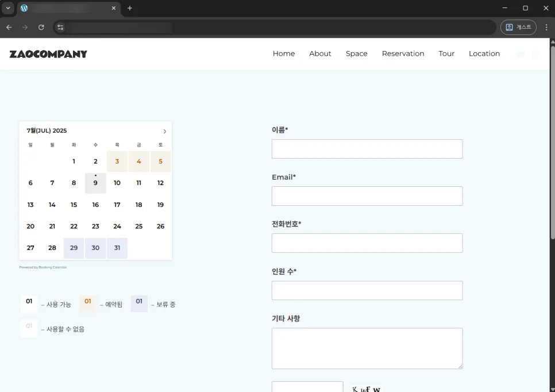
Task: Open the Home menu item
Action: point(283,53)
